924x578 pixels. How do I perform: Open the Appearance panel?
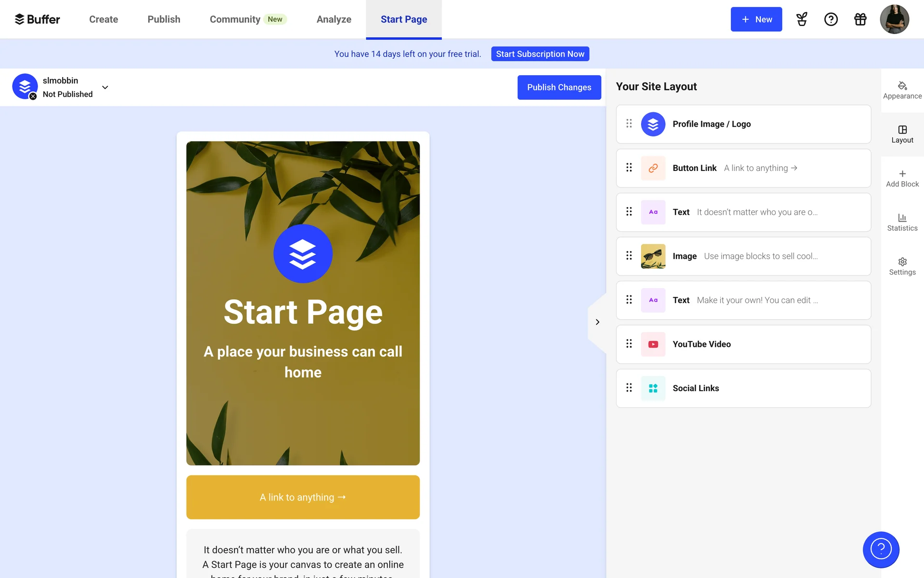pyautogui.click(x=902, y=90)
